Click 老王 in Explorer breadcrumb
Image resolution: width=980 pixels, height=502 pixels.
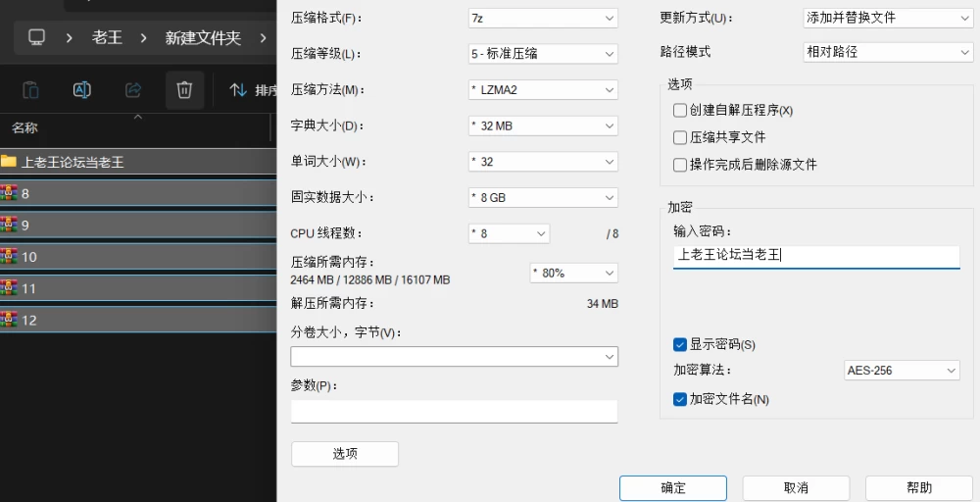point(107,37)
